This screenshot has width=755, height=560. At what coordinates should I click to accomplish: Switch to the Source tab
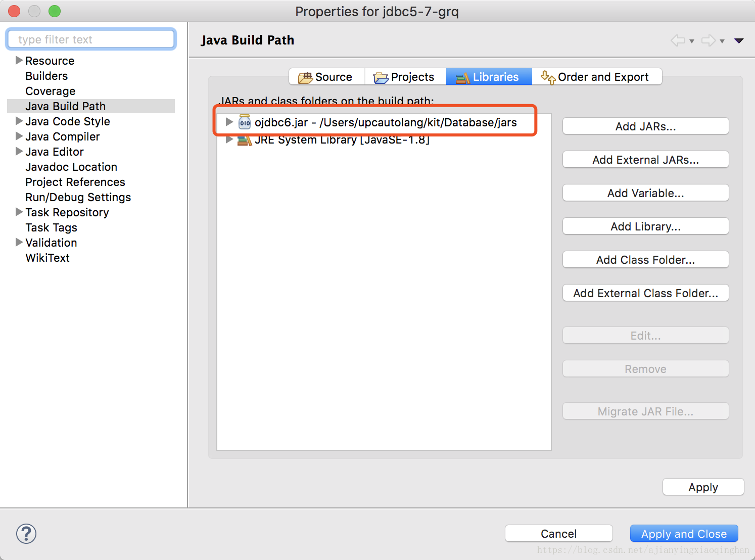pyautogui.click(x=327, y=77)
